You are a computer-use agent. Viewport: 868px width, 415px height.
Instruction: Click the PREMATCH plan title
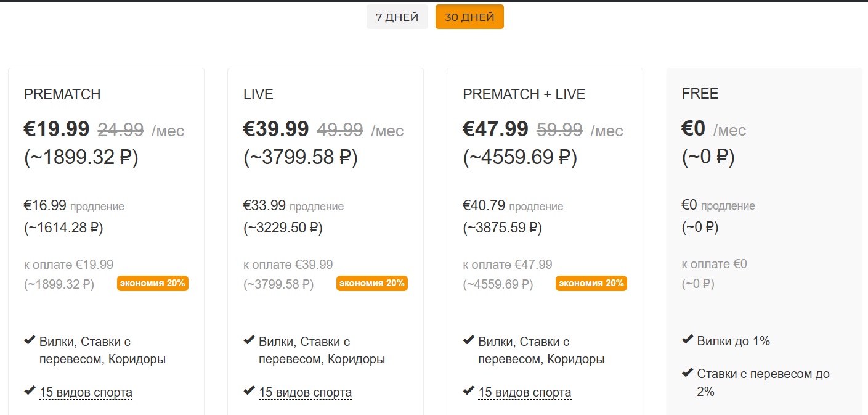pos(62,94)
